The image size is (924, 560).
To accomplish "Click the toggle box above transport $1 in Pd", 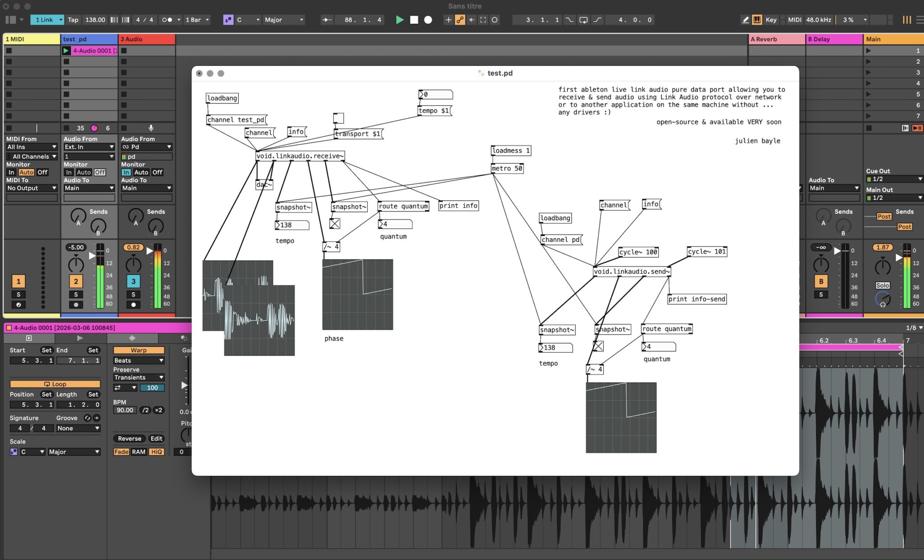I will point(338,118).
